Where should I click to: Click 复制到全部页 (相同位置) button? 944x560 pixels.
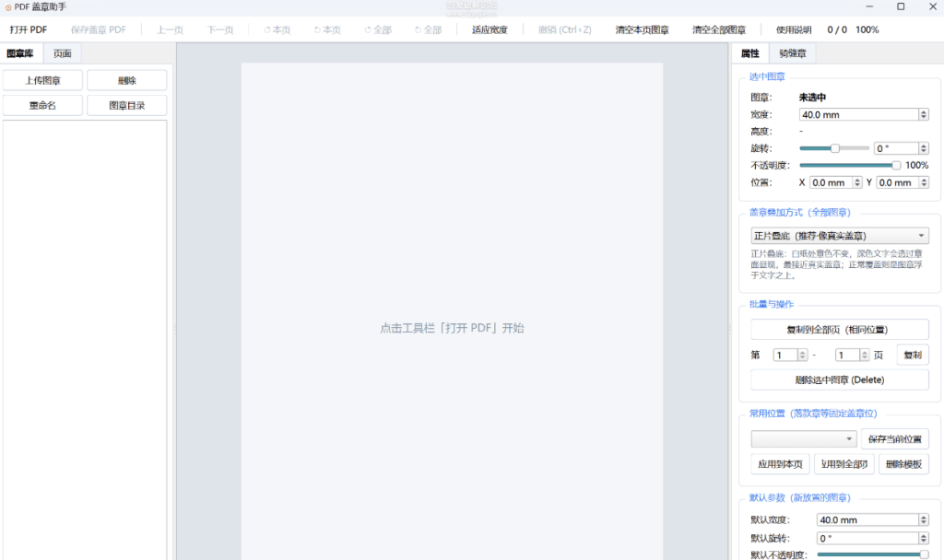click(839, 330)
